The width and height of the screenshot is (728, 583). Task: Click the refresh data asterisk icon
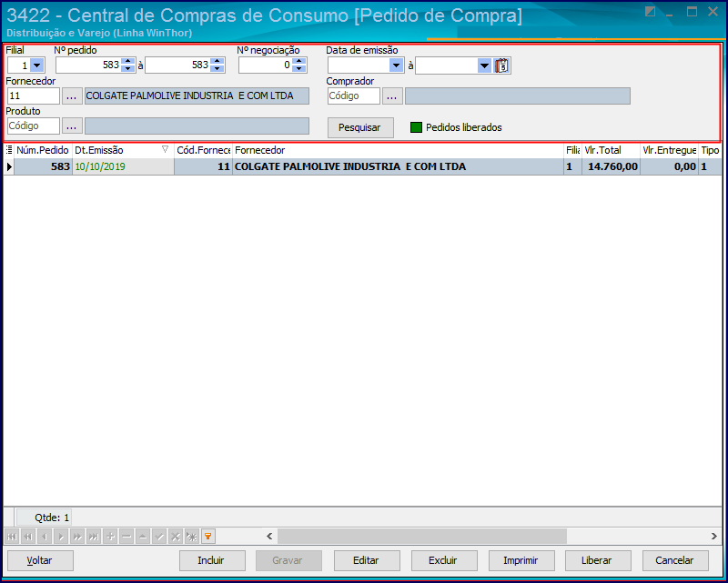192,537
